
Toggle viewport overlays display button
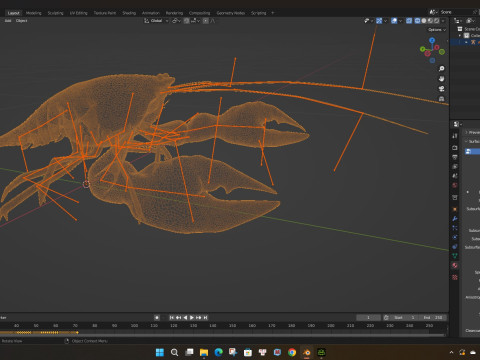394,21
